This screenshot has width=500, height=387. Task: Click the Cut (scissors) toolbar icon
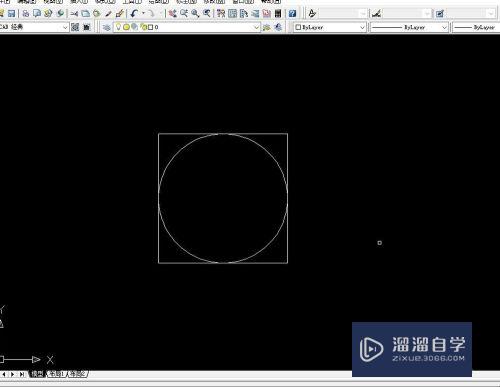(x=74, y=14)
